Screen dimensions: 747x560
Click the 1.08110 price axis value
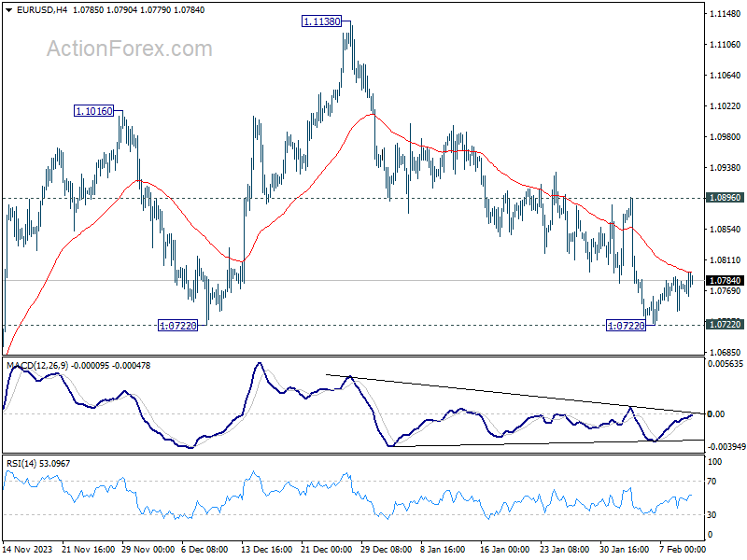click(x=726, y=260)
